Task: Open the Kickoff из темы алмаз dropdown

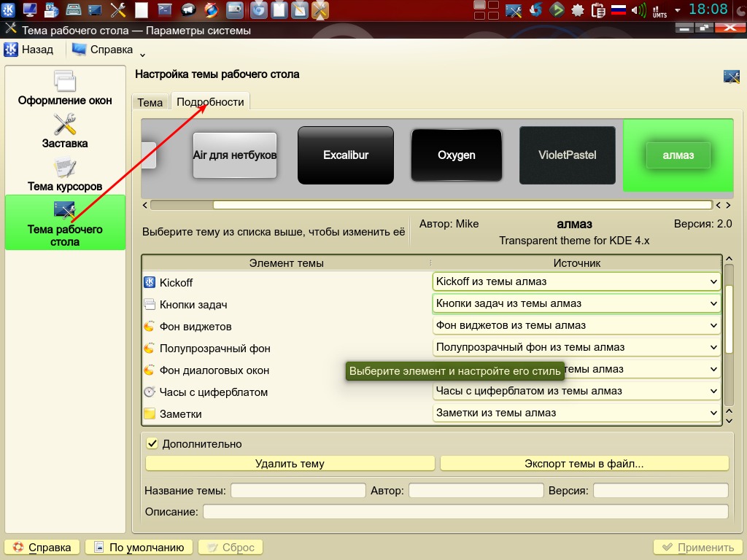Action: click(x=576, y=281)
